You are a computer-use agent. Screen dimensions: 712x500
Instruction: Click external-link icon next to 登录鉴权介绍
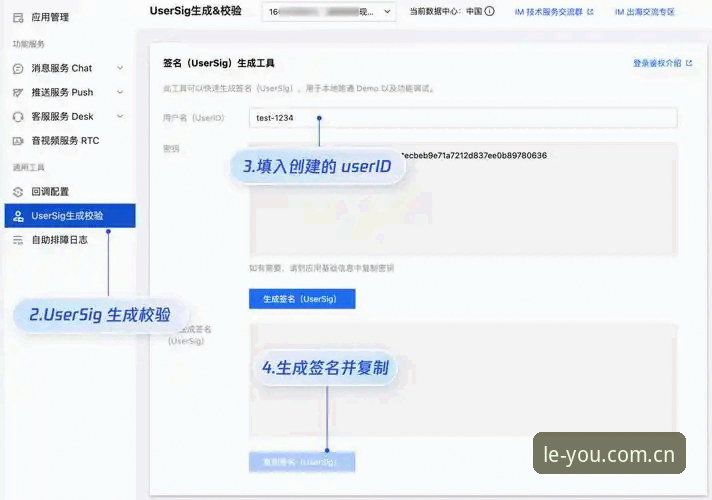click(x=689, y=63)
